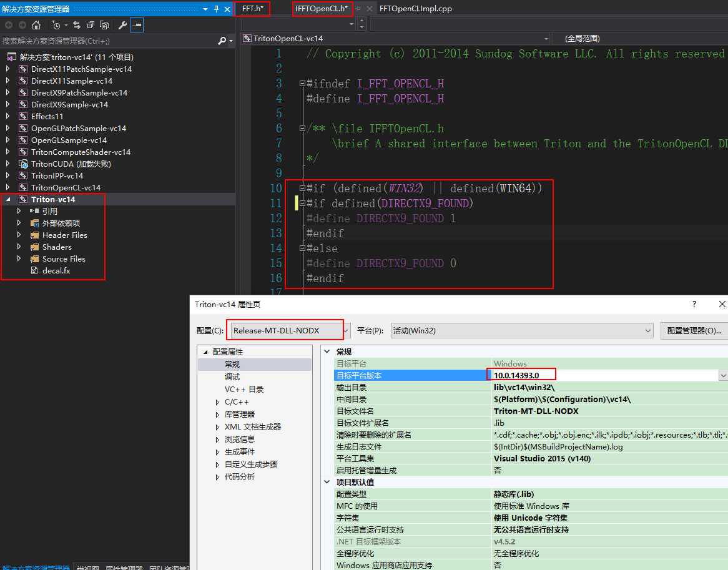Click the wrench Properties icon
This screenshot has width=728, height=570.
pos(122,25)
